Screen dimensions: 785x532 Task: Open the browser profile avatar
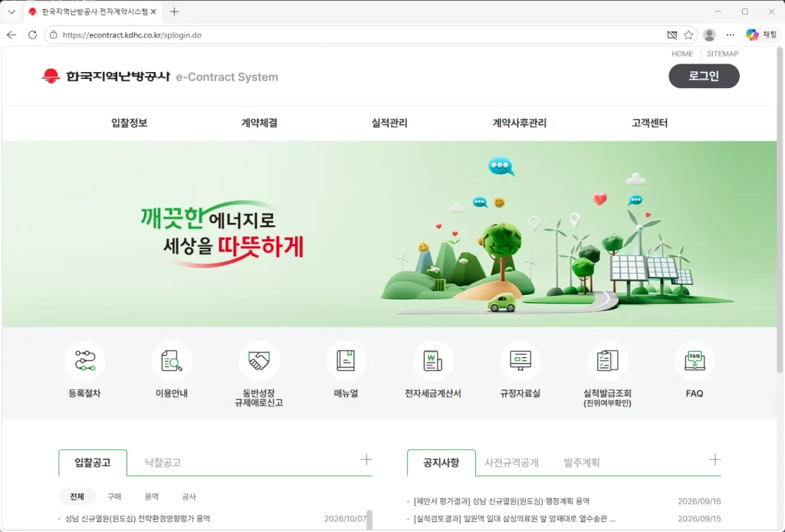[709, 35]
